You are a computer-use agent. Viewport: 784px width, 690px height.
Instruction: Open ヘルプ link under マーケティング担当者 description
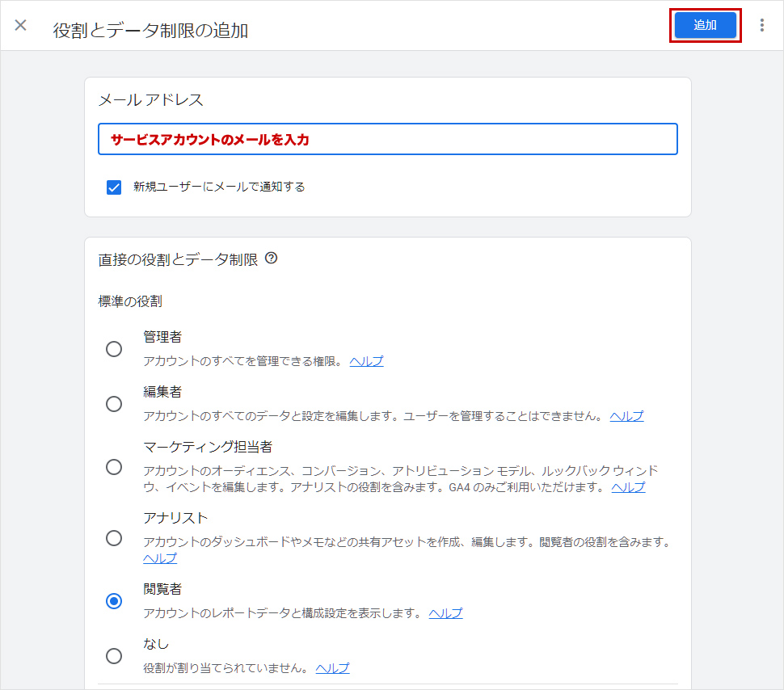[x=628, y=487]
